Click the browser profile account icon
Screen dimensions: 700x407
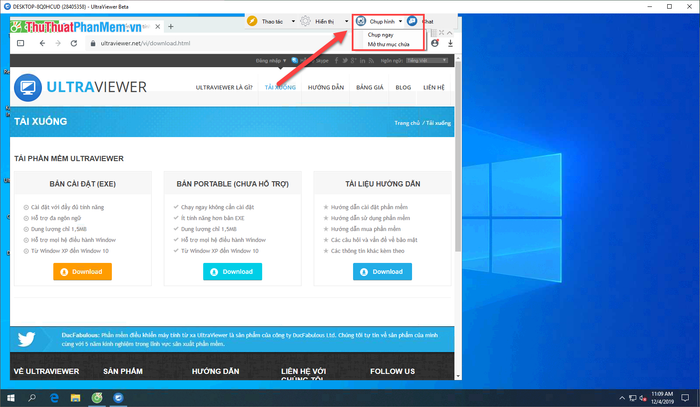435,43
